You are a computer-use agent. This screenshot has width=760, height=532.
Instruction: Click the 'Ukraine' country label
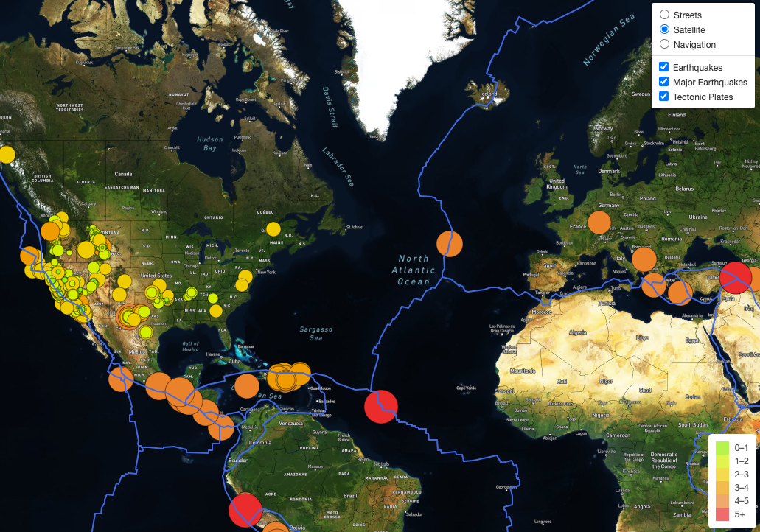[698, 217]
